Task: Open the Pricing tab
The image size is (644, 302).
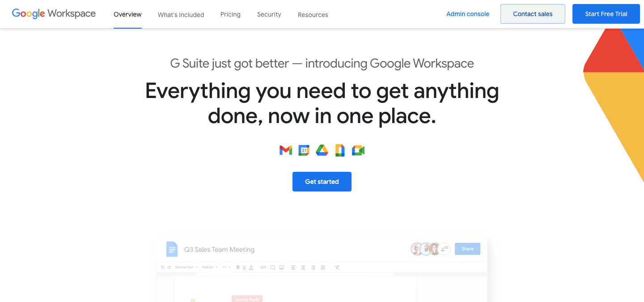Action: pyautogui.click(x=230, y=14)
